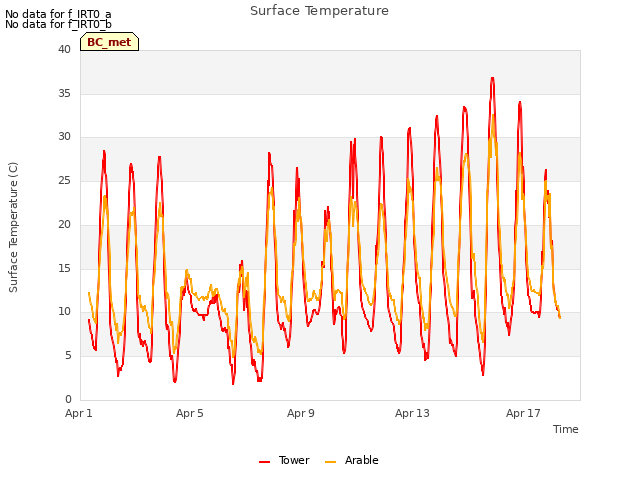This screenshot has height=480, width=640.
Task: Click the 40 y-axis tick label
Action: [64, 49]
